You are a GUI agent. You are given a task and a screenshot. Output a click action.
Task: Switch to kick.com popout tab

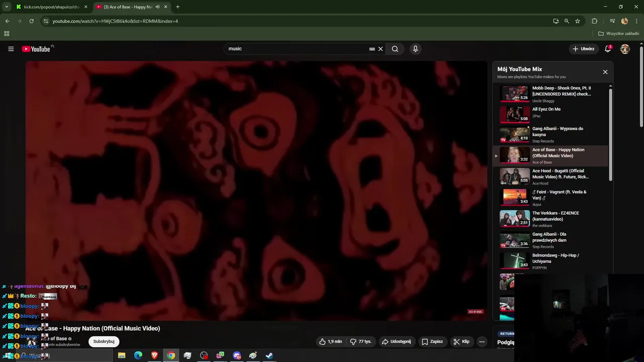click(52, 7)
